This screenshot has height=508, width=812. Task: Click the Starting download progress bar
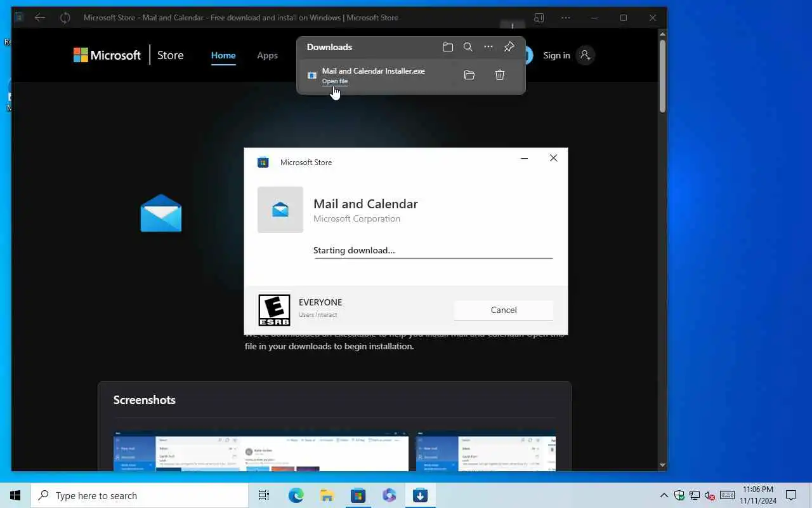[x=433, y=258]
